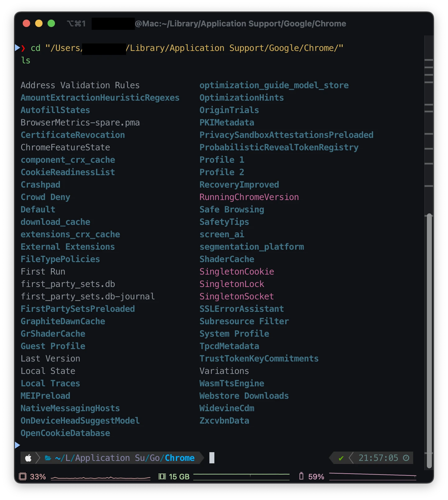Click "BrowserMetrics-spare.pma" in the listing
This screenshot has height=500, width=448.
[80, 123]
